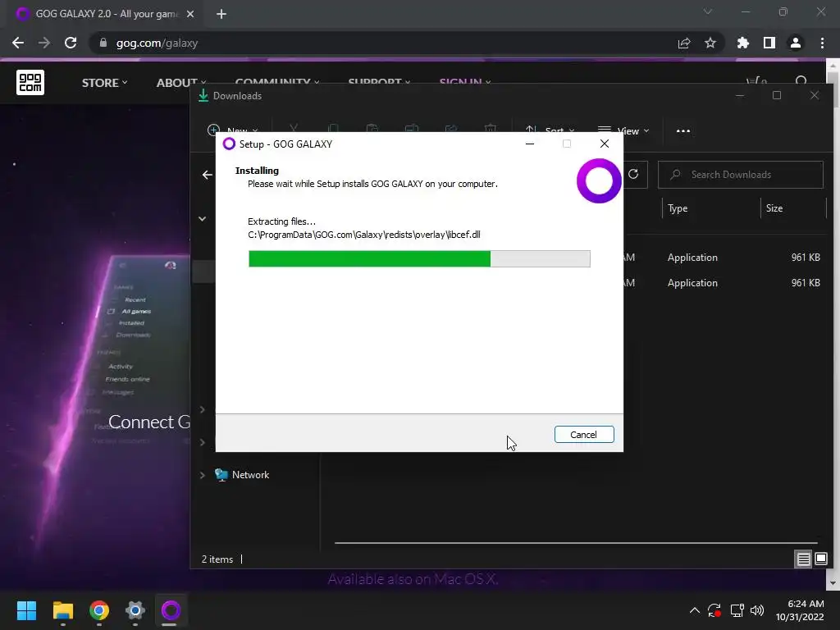
Task: Reload the gog.com page
Action: (x=71, y=43)
